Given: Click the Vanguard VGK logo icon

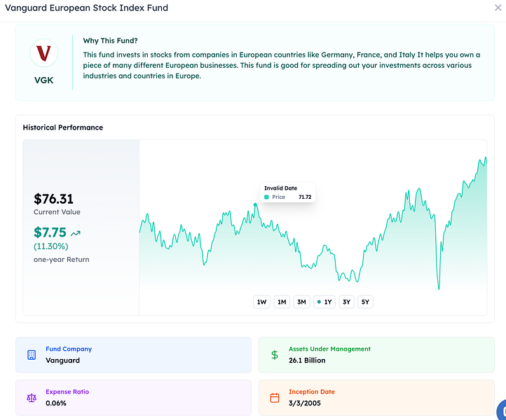Looking at the screenshot, I should tap(43, 53).
